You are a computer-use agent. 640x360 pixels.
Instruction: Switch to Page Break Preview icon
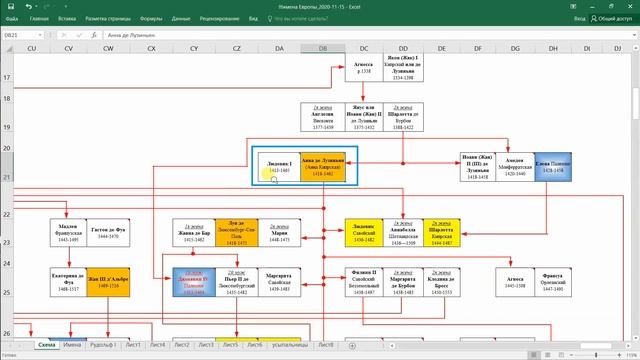561,355
